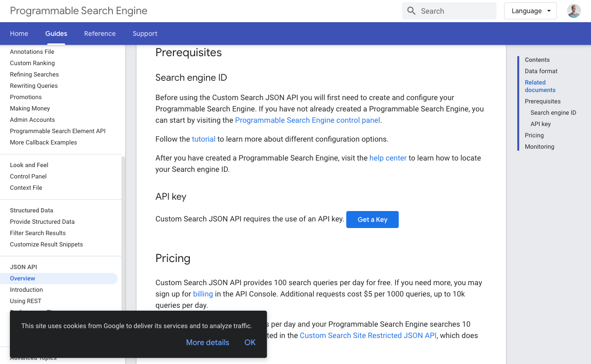Open Programmable Search Element API page
Image resolution: width=591 pixels, height=364 pixels.
[58, 131]
